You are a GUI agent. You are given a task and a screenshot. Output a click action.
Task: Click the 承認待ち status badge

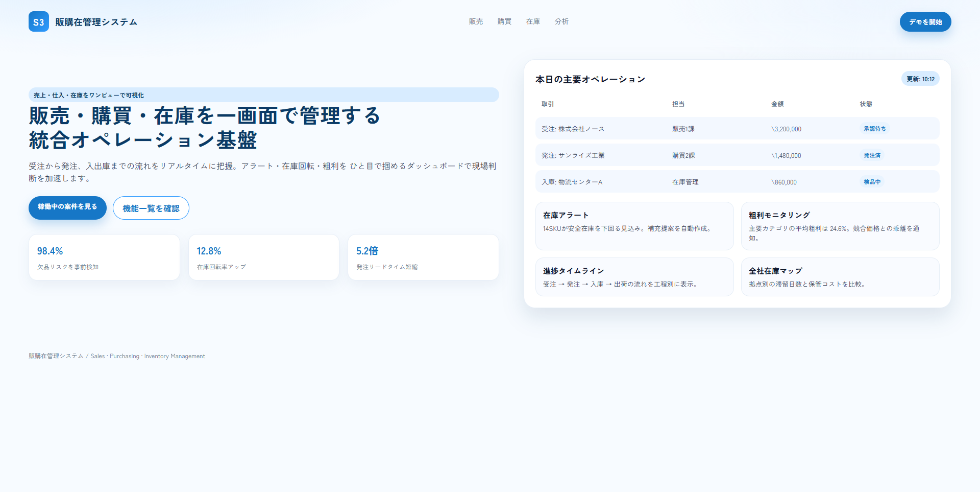[x=874, y=129]
